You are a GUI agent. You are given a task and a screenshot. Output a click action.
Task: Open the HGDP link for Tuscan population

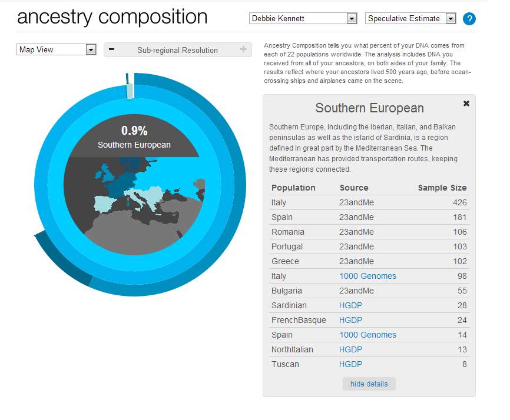click(350, 364)
